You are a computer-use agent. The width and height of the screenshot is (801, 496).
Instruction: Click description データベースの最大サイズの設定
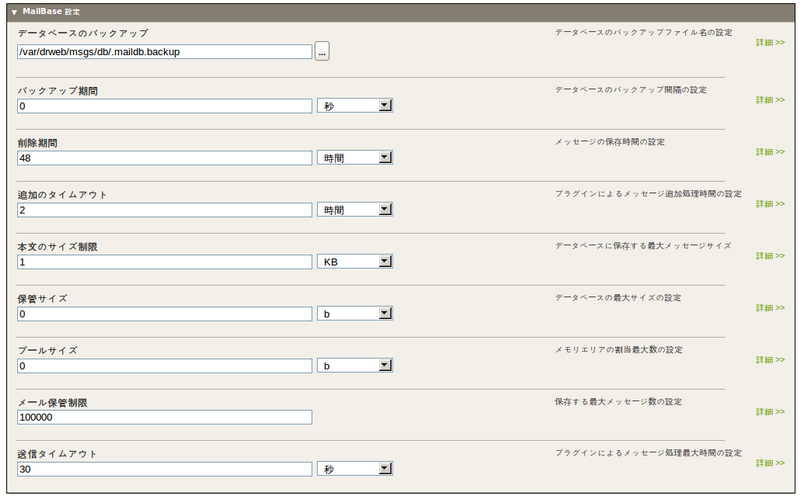(x=618, y=298)
